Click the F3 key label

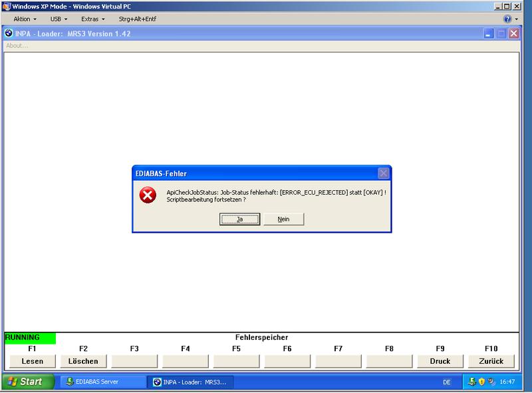tap(134, 348)
